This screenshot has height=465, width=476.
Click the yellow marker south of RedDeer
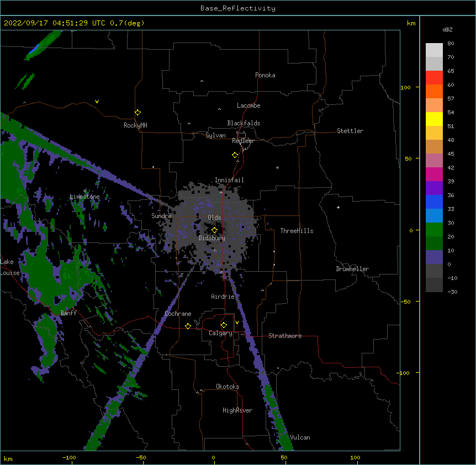click(235, 155)
